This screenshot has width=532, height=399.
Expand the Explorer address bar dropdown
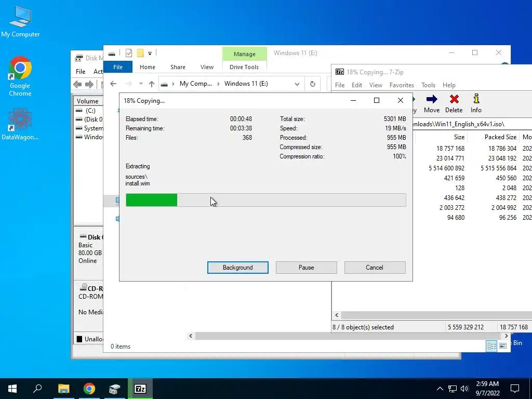point(297,84)
